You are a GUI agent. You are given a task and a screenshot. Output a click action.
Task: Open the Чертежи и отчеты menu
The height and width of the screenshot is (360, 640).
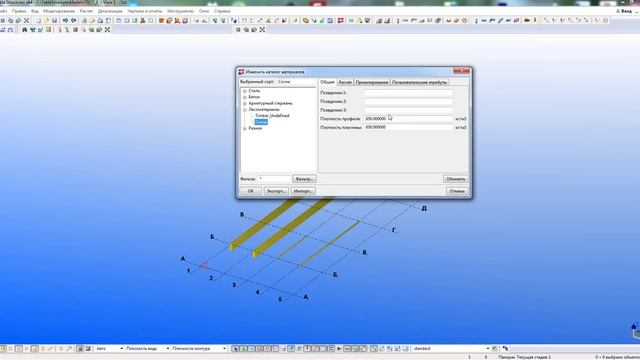pos(145,11)
